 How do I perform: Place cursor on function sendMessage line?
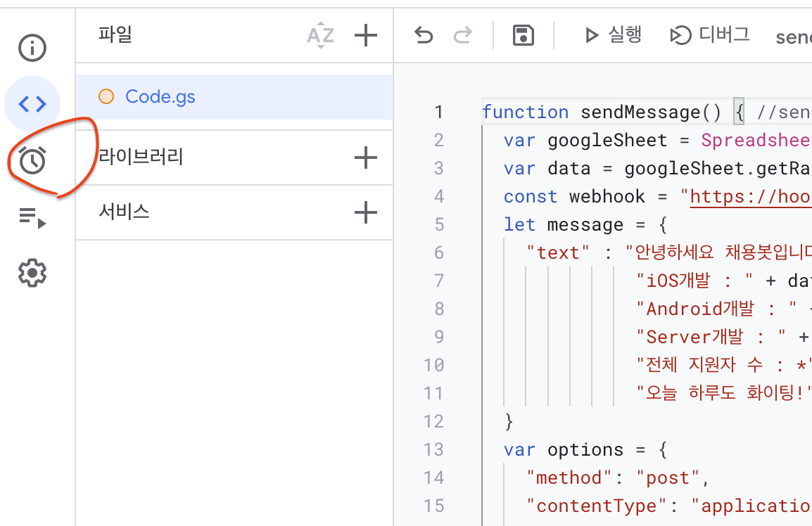coord(646,113)
